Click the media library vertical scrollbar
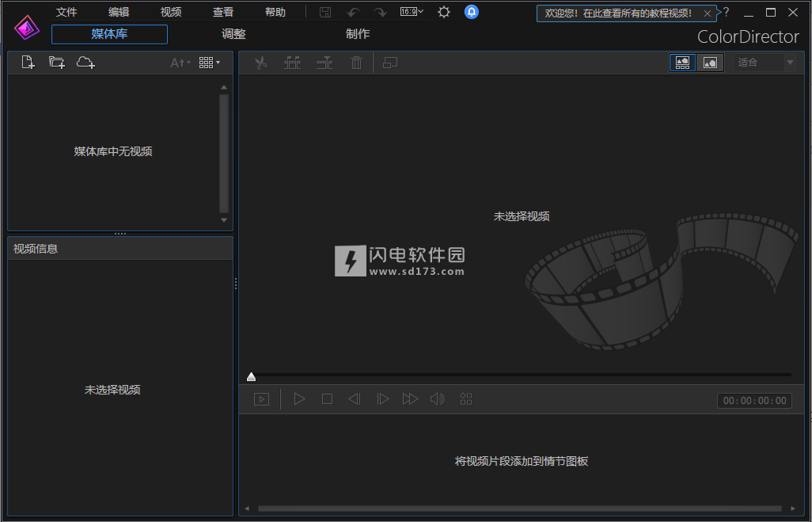 pyautogui.click(x=224, y=154)
